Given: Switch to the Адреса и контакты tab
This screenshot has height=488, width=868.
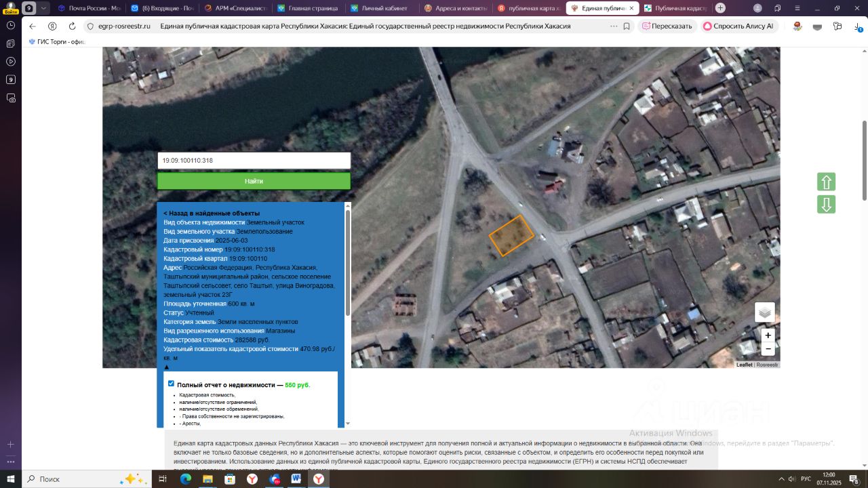Looking at the screenshot, I should click(x=454, y=8).
